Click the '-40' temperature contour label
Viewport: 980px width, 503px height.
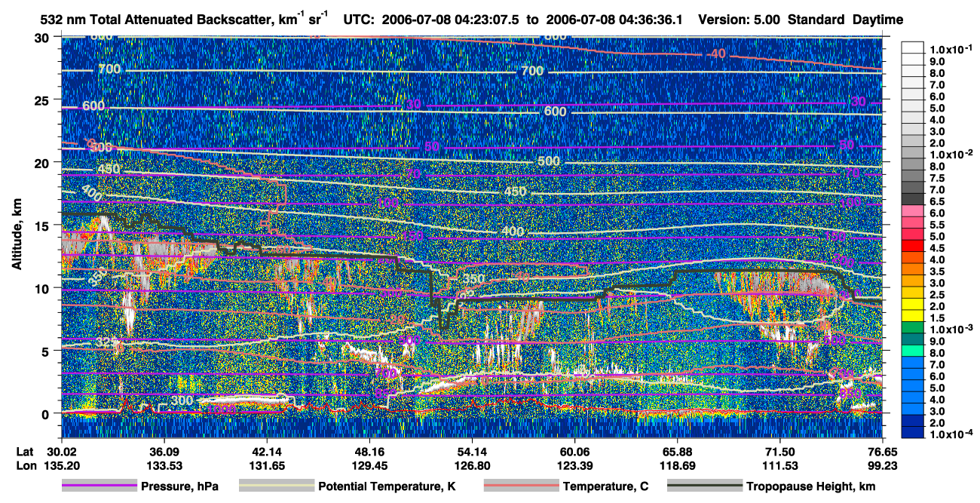[x=716, y=54]
